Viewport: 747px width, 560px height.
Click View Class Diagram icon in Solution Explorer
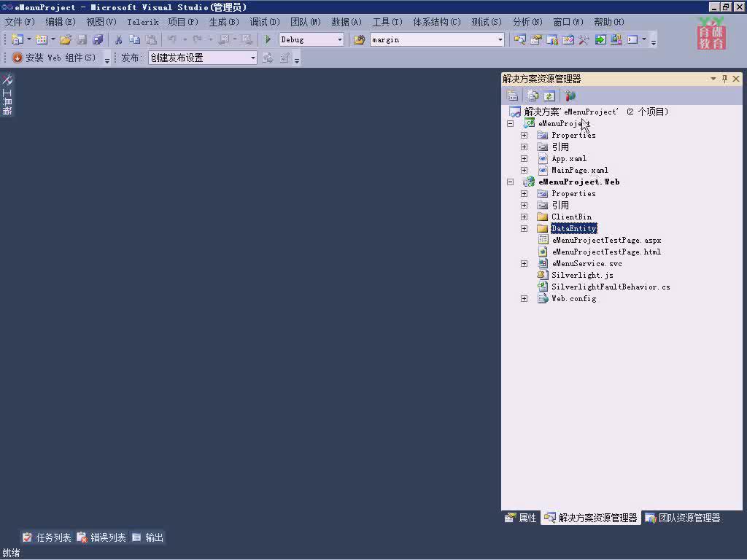coord(570,96)
